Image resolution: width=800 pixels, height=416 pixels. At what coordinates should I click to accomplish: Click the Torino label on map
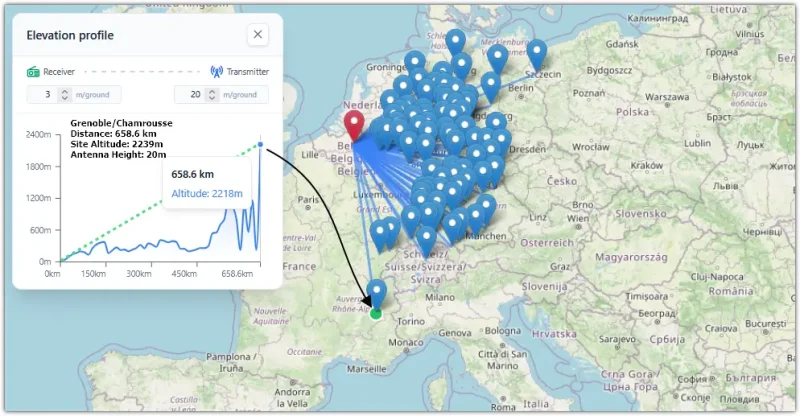pyautogui.click(x=411, y=322)
